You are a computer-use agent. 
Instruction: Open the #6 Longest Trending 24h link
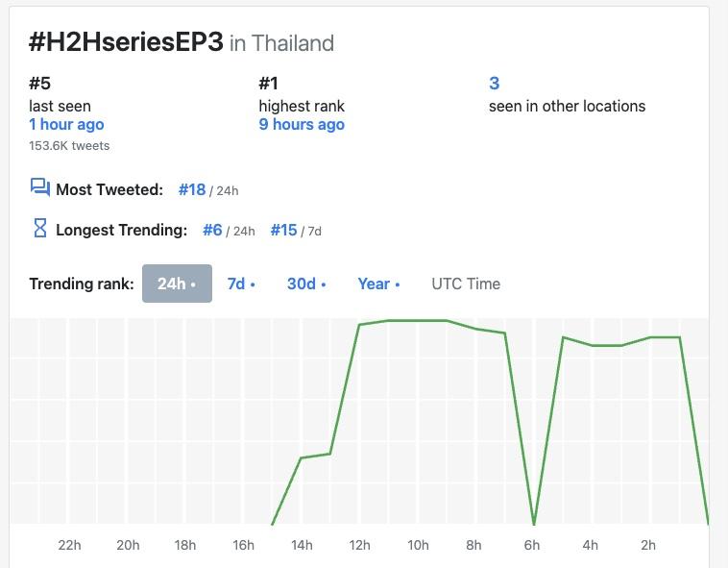[212, 230]
